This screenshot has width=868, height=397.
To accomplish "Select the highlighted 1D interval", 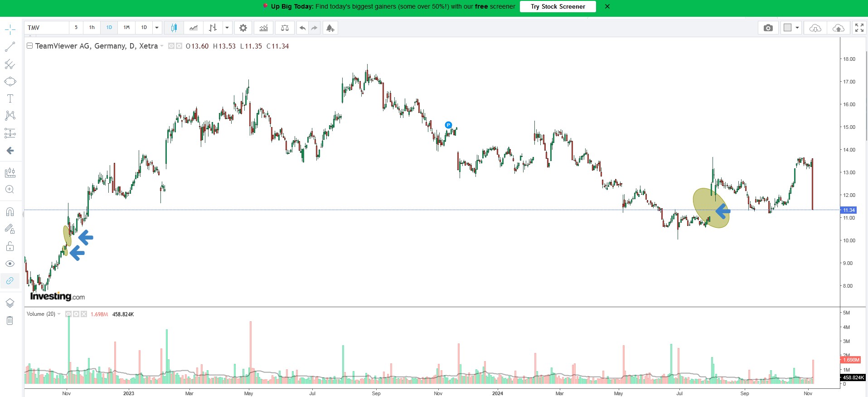I will [x=109, y=28].
